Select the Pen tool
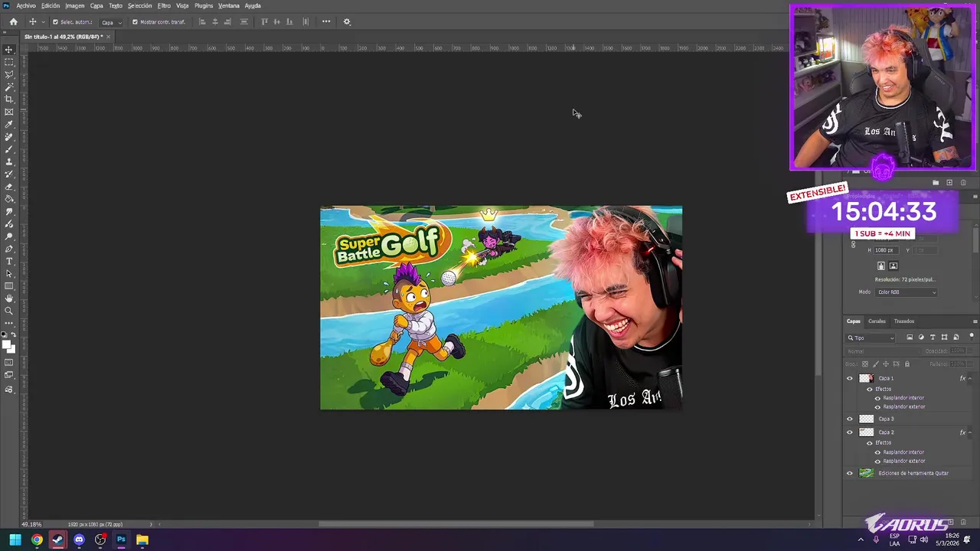Image resolution: width=980 pixels, height=551 pixels. coord(9,249)
